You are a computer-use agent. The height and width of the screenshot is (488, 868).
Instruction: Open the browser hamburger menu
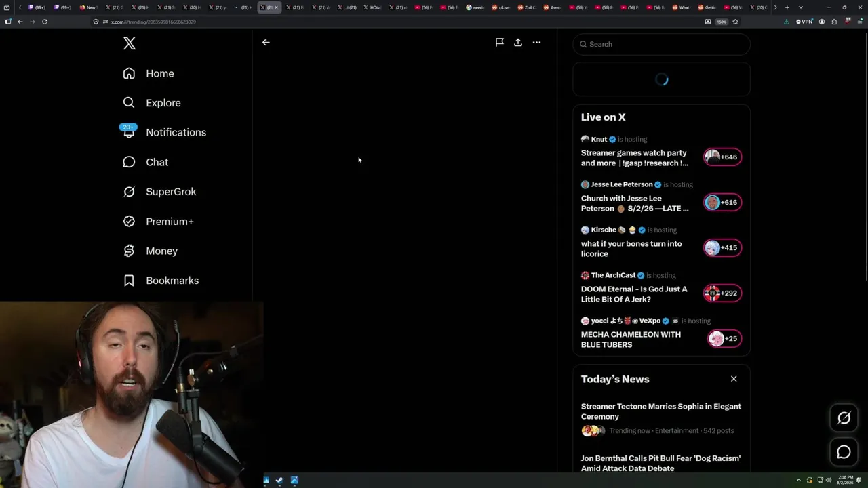[859, 22]
